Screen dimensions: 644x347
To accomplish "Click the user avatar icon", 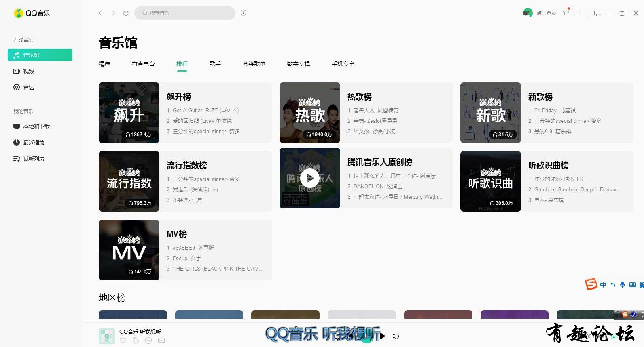I will [x=527, y=13].
